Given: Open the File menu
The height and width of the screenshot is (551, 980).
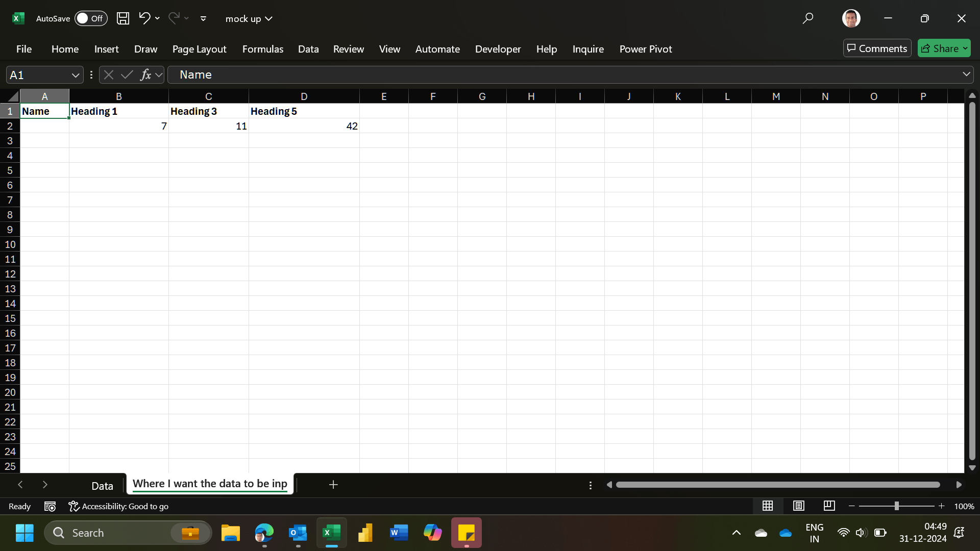Looking at the screenshot, I should (24, 49).
